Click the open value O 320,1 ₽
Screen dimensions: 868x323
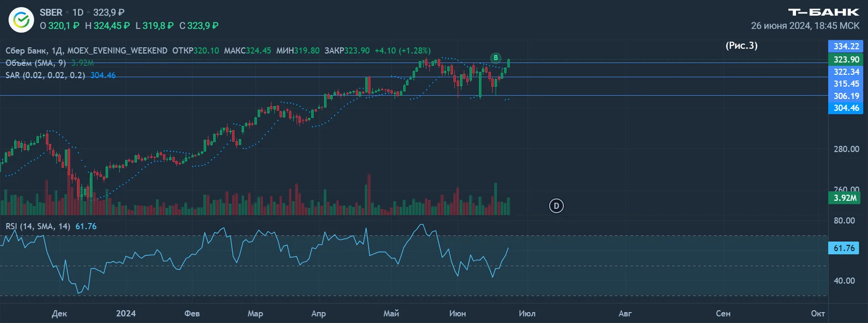coord(60,26)
